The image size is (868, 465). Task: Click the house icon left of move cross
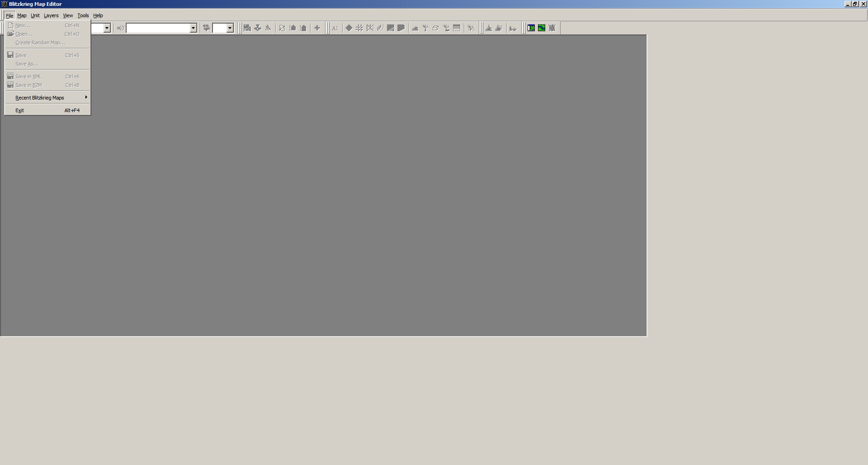[303, 28]
